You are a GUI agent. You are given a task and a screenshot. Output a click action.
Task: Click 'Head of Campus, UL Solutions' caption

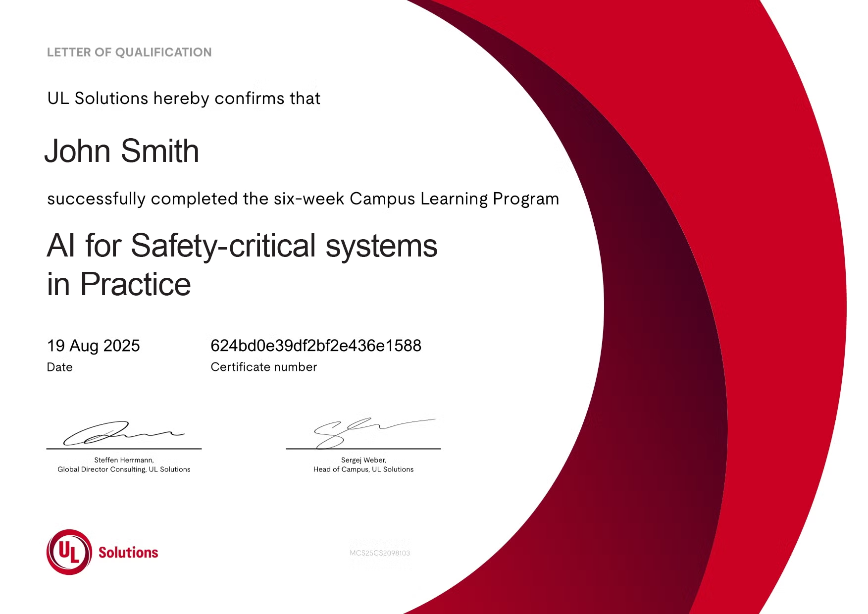click(x=363, y=469)
